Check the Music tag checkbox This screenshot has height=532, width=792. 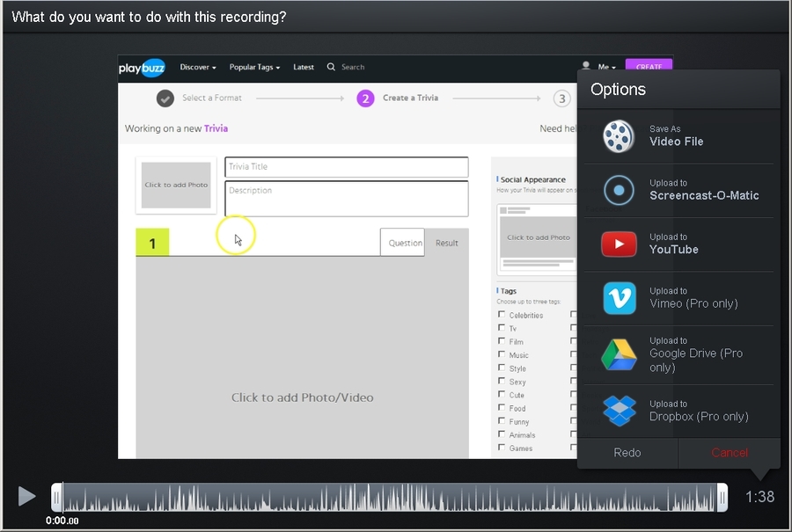tap(502, 354)
